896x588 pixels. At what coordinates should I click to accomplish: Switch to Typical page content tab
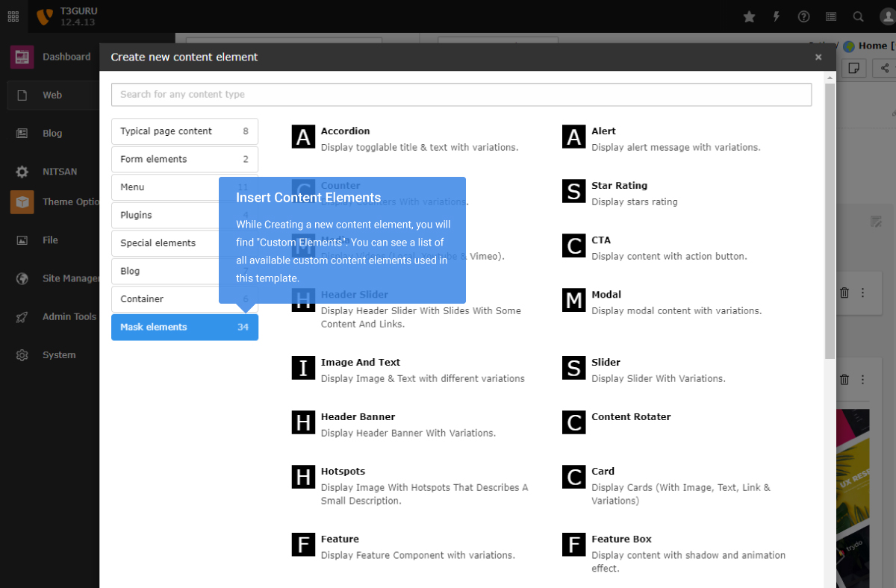(x=184, y=131)
